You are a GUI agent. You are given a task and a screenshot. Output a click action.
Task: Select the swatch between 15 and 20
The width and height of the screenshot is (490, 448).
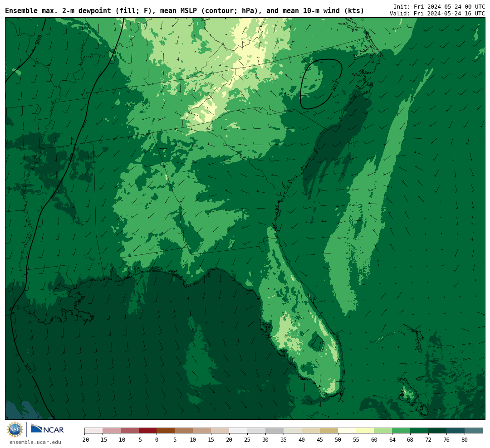coord(220,431)
